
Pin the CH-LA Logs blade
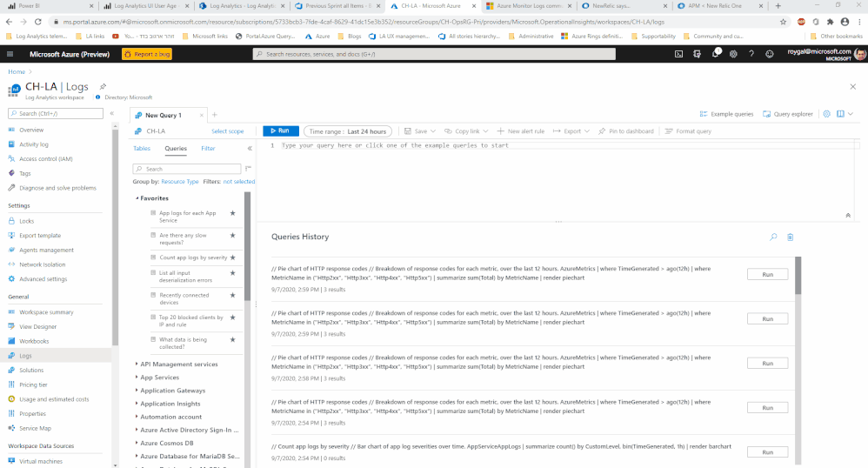[103, 86]
